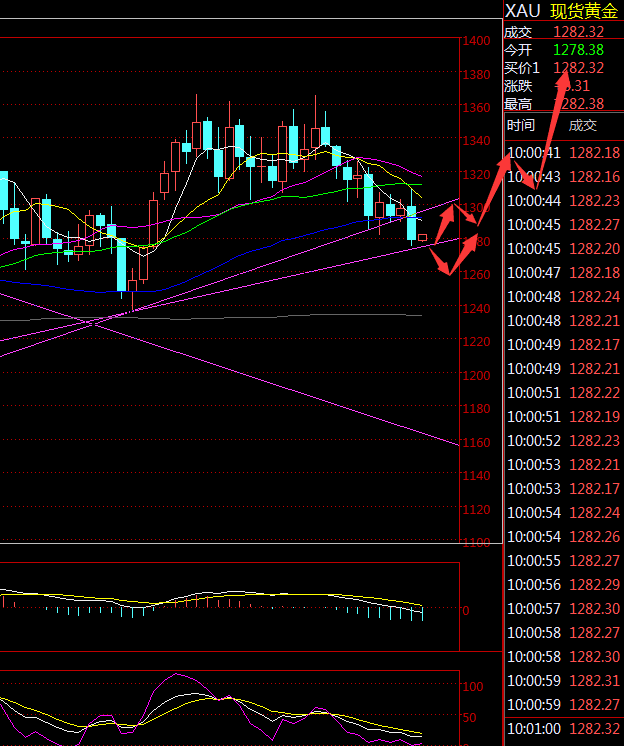The width and height of the screenshot is (624, 746).
Task: Select the 今开 opening price 1278.38
Action: coord(578,50)
